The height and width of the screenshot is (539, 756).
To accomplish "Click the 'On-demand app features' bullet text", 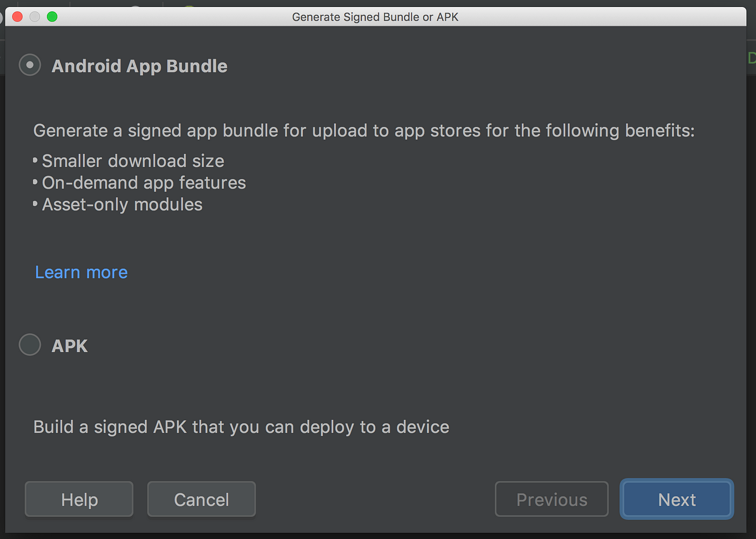I will pyautogui.click(x=144, y=183).
